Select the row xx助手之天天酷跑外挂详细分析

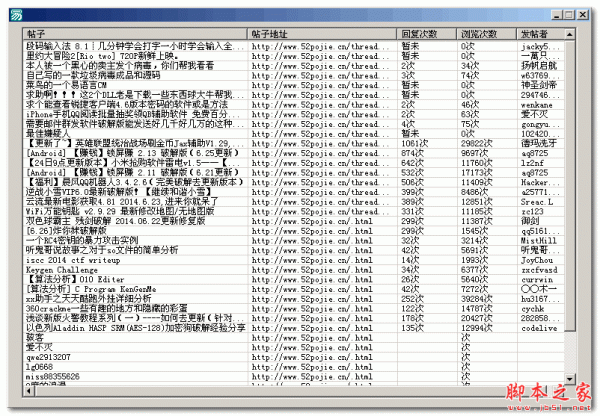tap(293, 299)
